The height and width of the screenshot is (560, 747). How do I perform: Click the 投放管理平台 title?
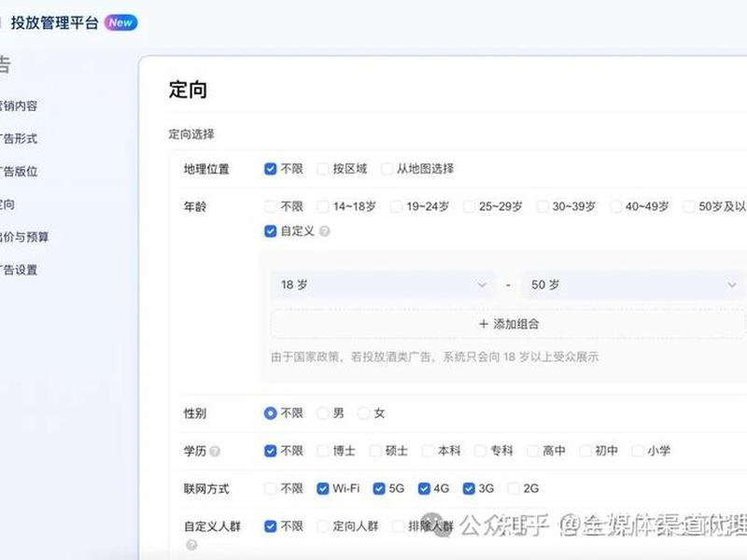tap(54, 22)
